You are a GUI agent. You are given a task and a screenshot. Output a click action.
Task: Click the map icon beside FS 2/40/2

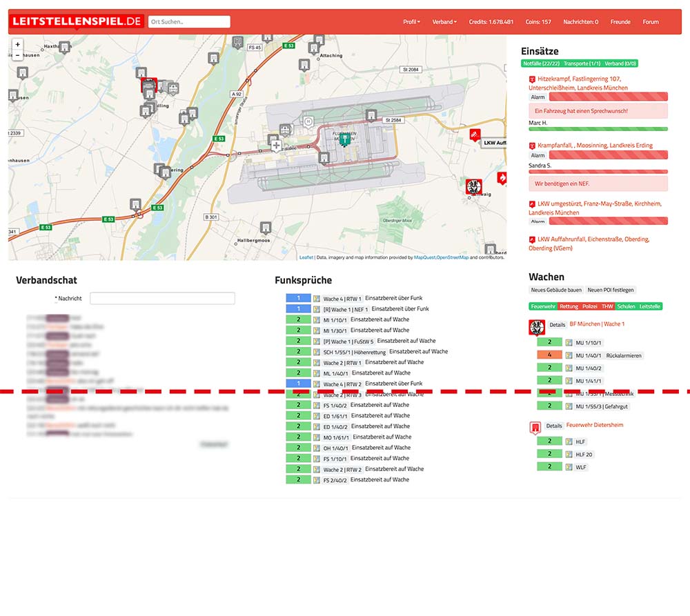click(x=317, y=480)
